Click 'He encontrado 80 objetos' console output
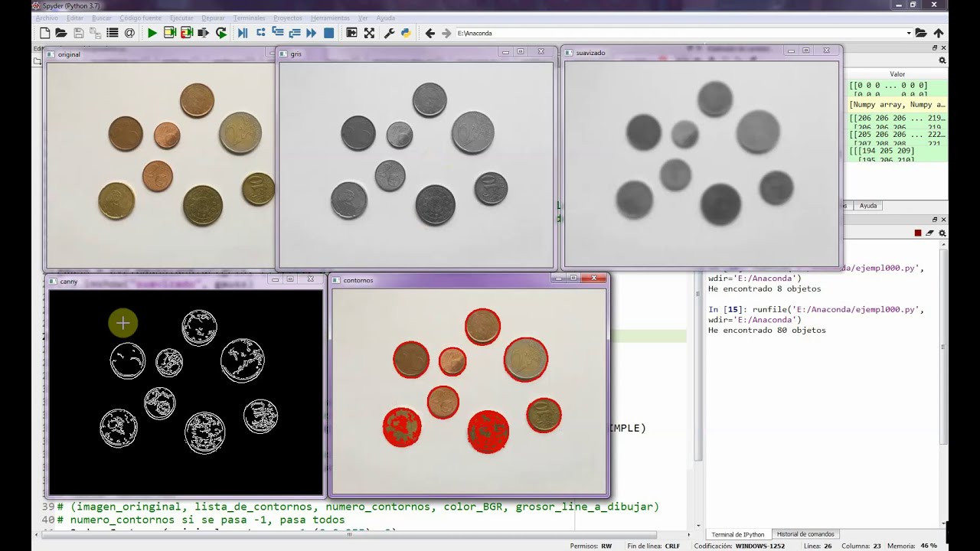Viewport: 980px width, 551px height. (766, 331)
